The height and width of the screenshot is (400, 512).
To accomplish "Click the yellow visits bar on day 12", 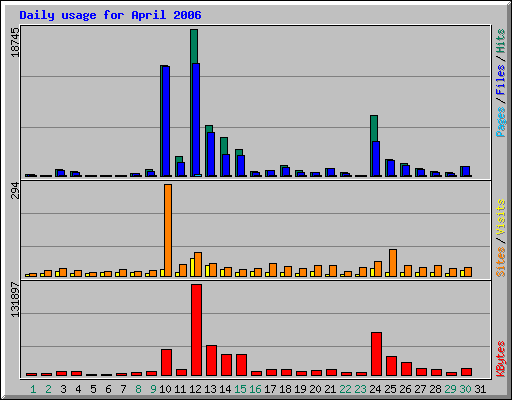I will point(192,267).
